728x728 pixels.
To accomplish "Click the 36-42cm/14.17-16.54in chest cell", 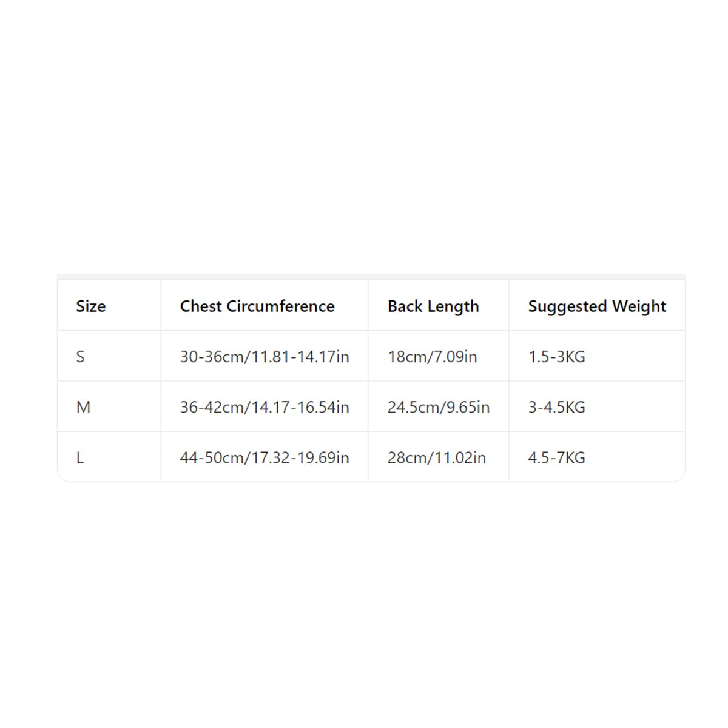I will point(265,406).
